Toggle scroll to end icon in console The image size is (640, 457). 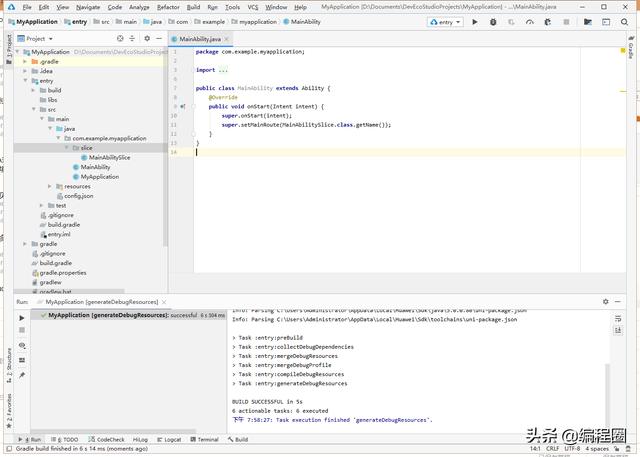click(618, 330)
